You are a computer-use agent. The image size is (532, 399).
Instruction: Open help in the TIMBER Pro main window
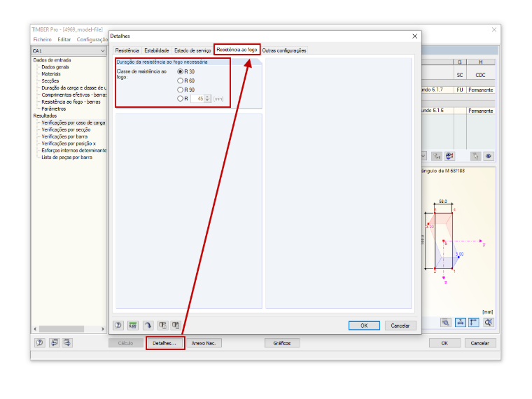pyautogui.click(x=40, y=343)
